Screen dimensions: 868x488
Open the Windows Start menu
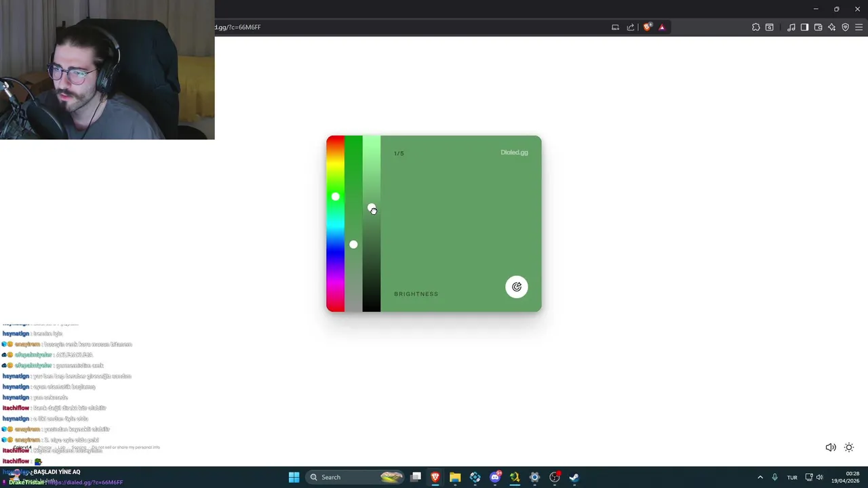click(294, 477)
